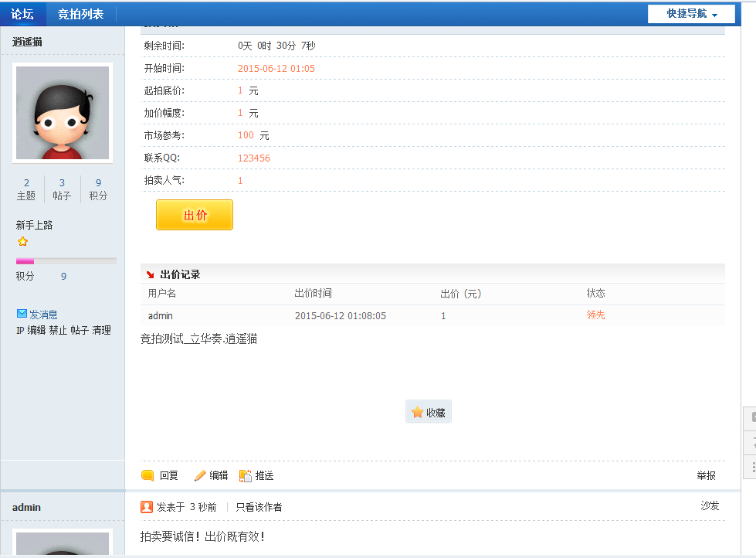756x558 pixels.
Task: Click the 推送 push icon
Action: 246,475
